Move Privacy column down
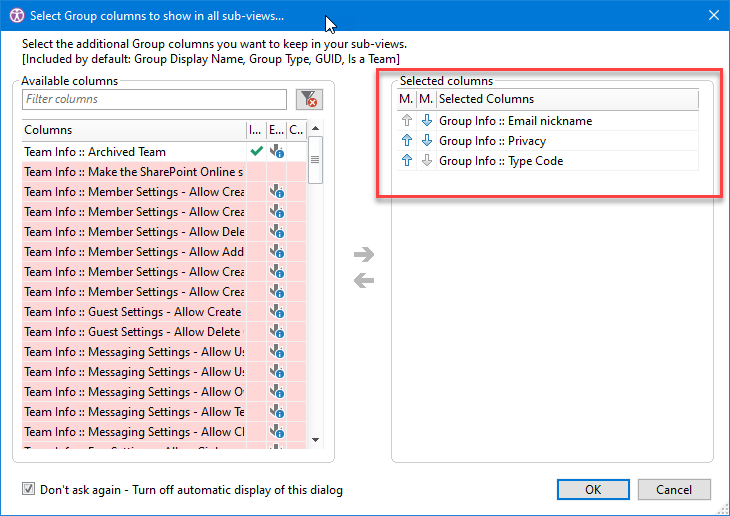Image resolution: width=730 pixels, height=516 pixels. [x=426, y=141]
